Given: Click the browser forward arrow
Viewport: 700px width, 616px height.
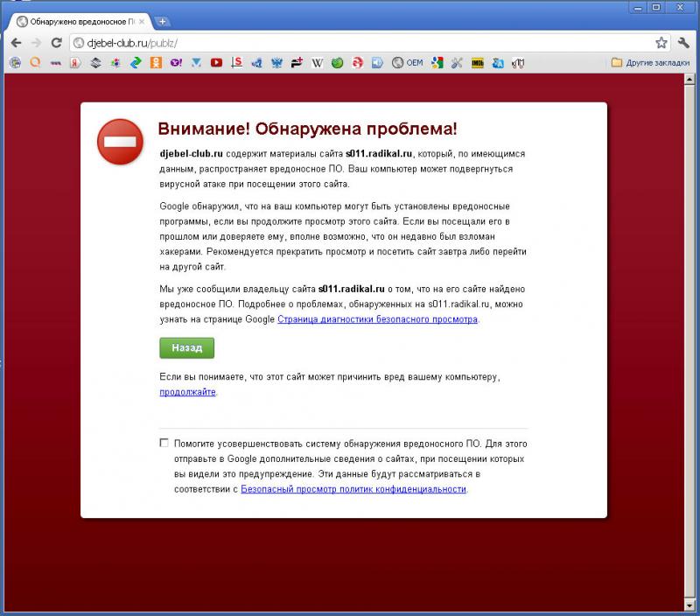Looking at the screenshot, I should tap(36, 43).
